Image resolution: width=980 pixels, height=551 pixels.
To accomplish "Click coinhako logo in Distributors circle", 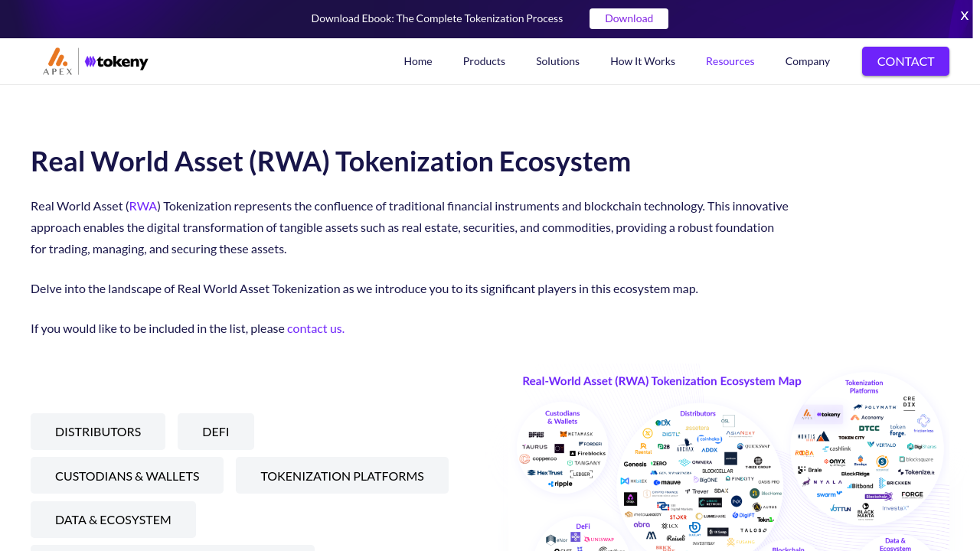I will pos(710,439).
